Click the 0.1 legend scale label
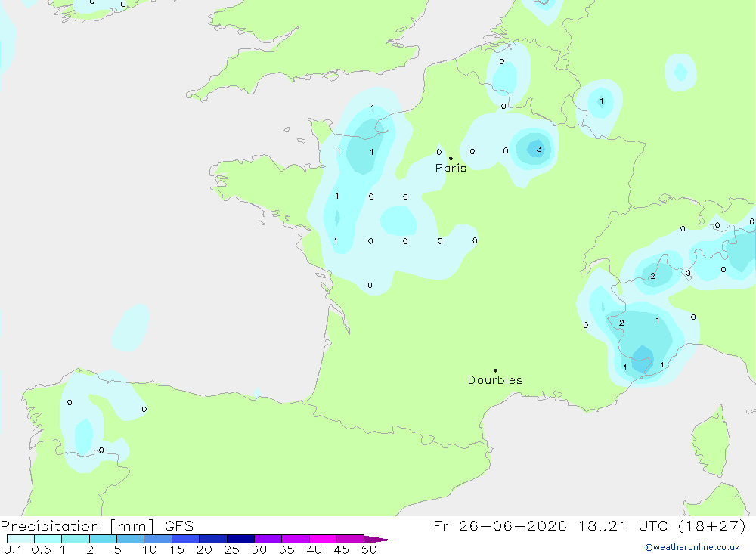The height and width of the screenshot is (554, 756). pyautogui.click(x=13, y=549)
